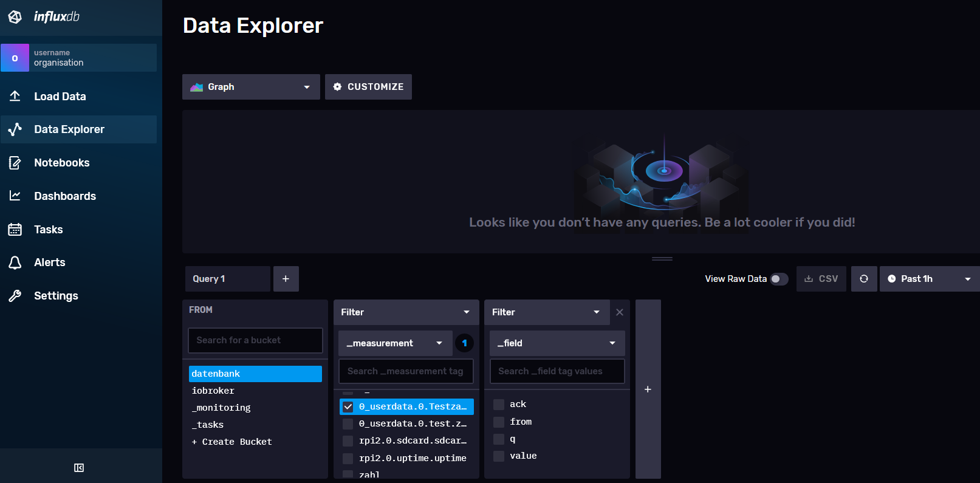Toggle View Raw Data switch
The image size is (980, 483).
pyautogui.click(x=779, y=279)
